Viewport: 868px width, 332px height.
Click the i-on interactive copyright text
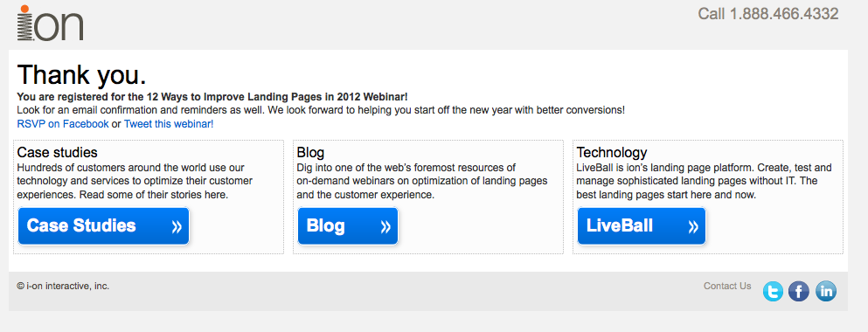(63, 286)
